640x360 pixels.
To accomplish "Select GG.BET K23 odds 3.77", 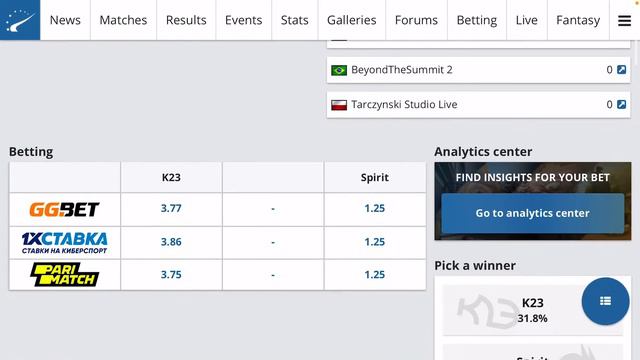I will pos(171,209).
